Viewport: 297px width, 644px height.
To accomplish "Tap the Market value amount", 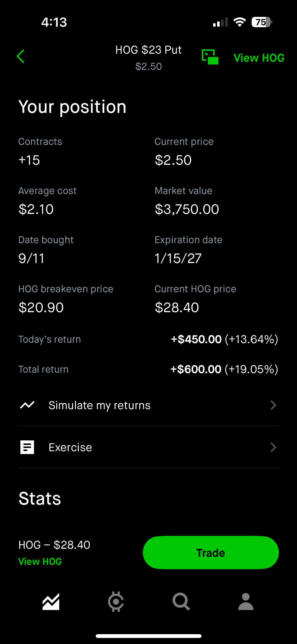I will (x=187, y=209).
